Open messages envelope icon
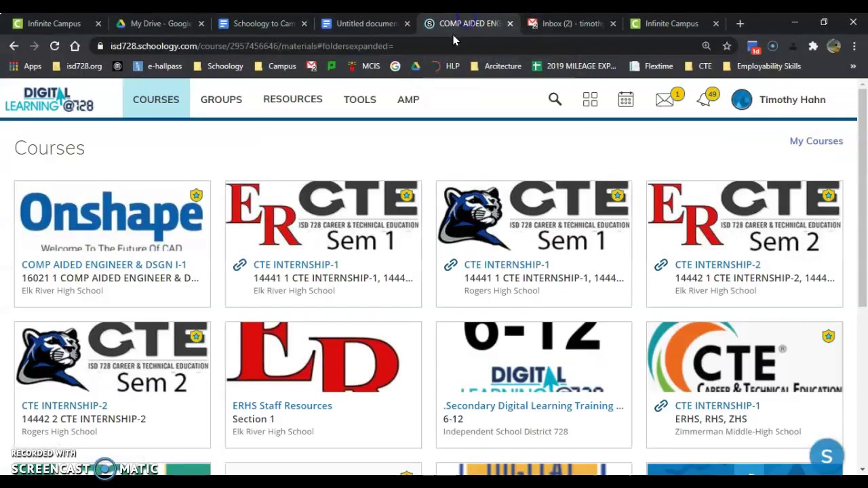 [x=665, y=100]
